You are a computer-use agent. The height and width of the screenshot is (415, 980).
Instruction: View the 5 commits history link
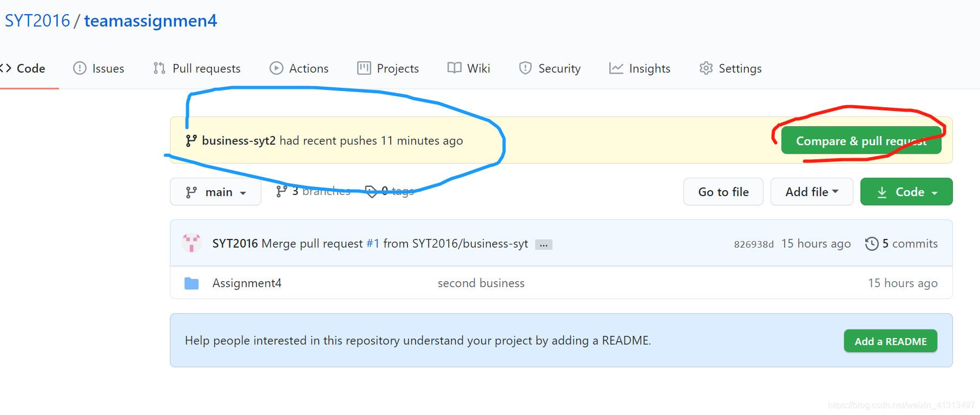coord(902,244)
